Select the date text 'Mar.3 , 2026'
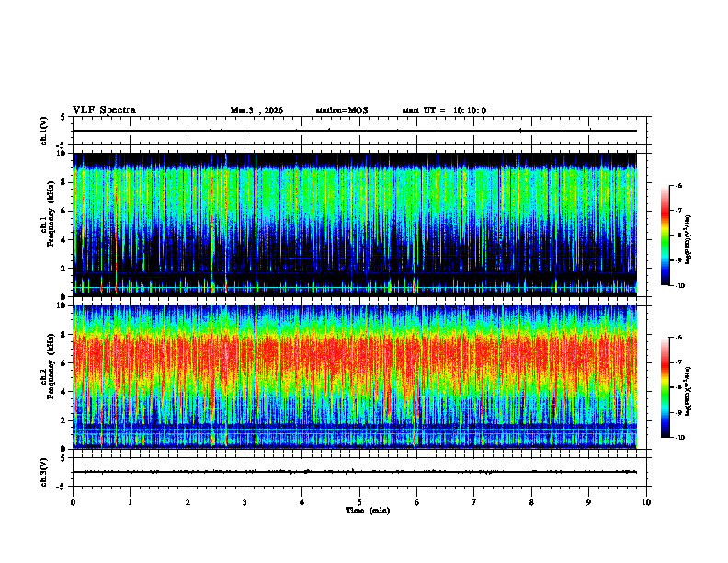728x563 pixels. tap(256, 110)
